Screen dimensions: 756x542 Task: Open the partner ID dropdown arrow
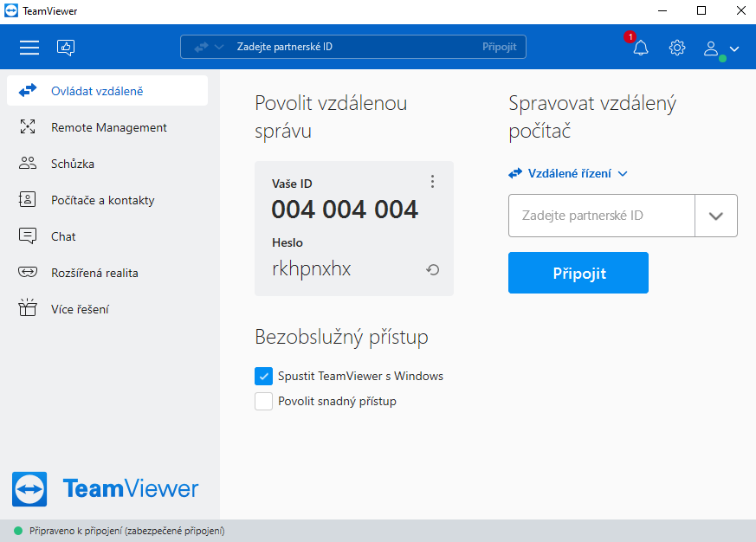point(716,216)
